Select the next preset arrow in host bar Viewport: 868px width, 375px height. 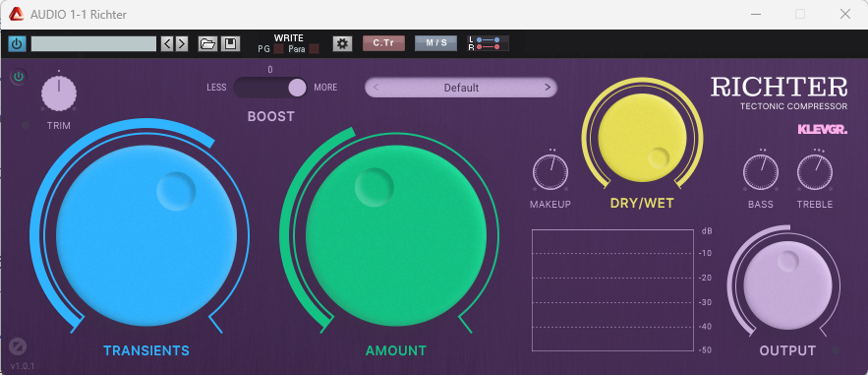(x=182, y=43)
